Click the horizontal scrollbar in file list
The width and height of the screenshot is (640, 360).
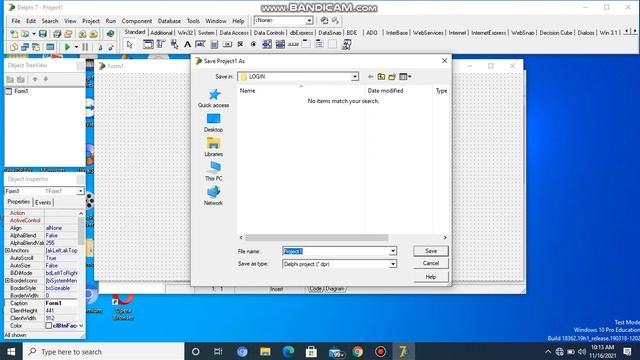coord(317,238)
